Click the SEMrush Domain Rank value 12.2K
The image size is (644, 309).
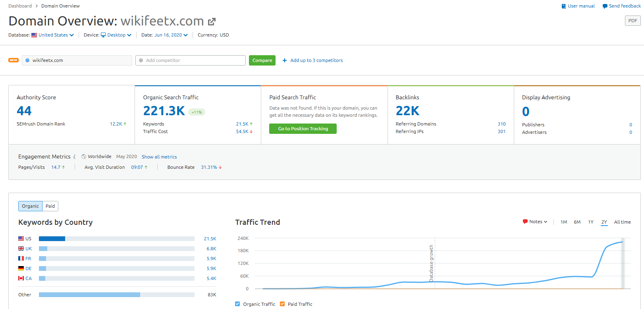click(x=116, y=124)
